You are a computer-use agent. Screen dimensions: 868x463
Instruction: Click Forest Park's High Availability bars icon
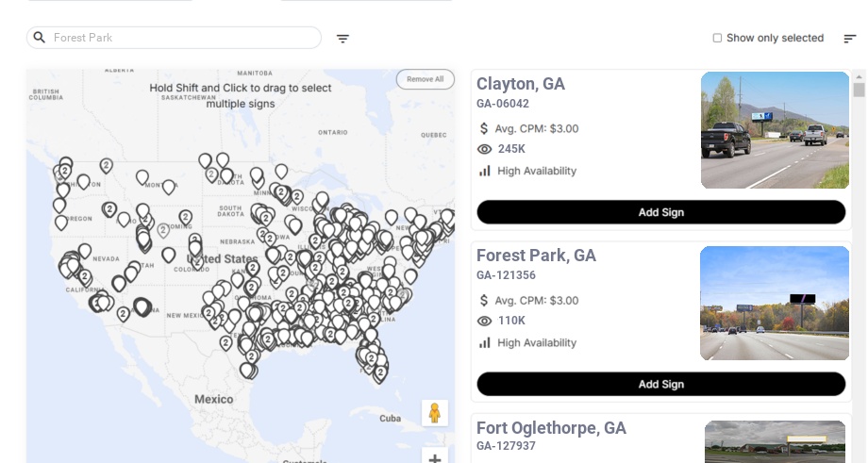click(x=485, y=342)
